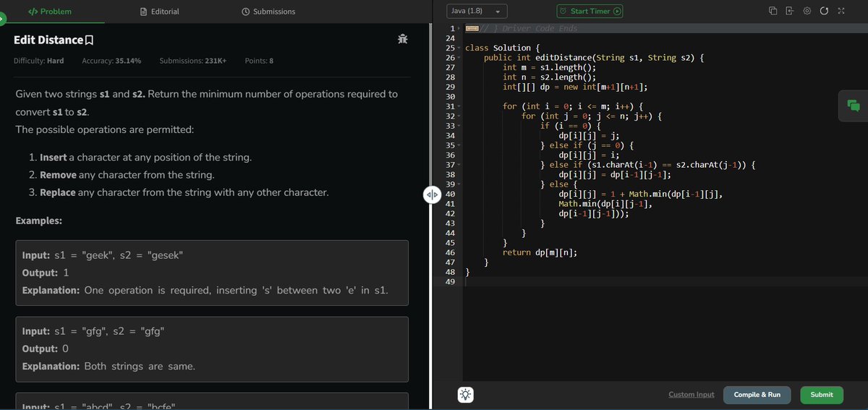Click the first example's 'Output: 1' line

46,273
